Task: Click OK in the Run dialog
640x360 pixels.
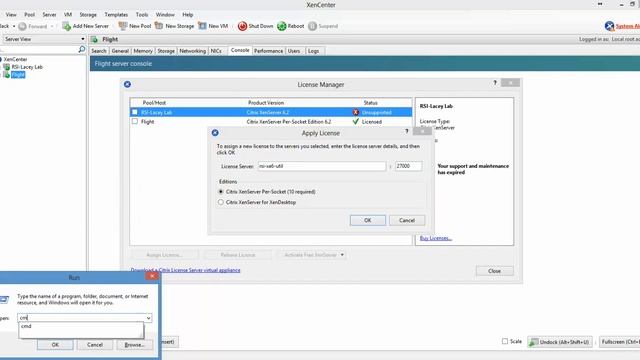Action: click(x=55, y=345)
